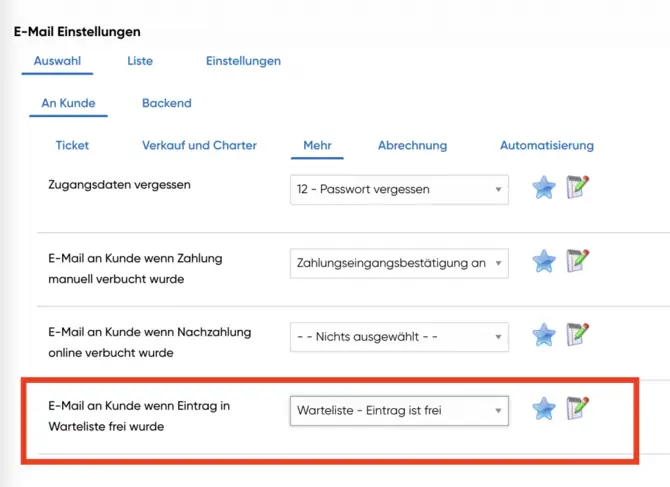
Task: Expand the Zahlungseingangsbestätigung dropdown
Action: [398, 263]
